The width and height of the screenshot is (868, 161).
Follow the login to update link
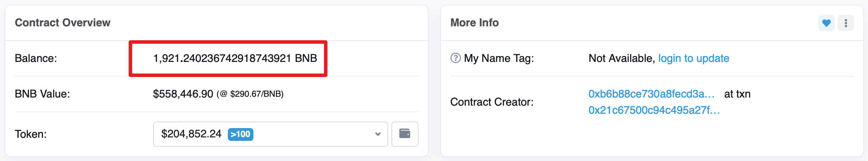tap(694, 58)
